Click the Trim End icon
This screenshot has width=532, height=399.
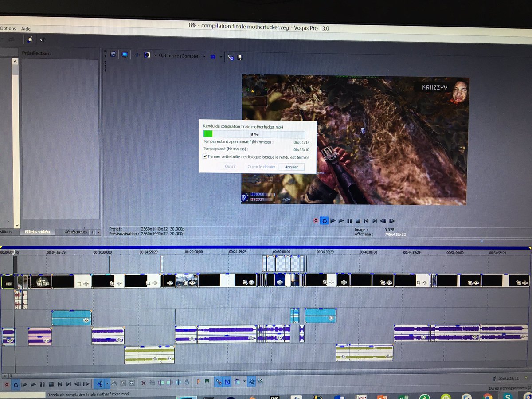(x=169, y=383)
